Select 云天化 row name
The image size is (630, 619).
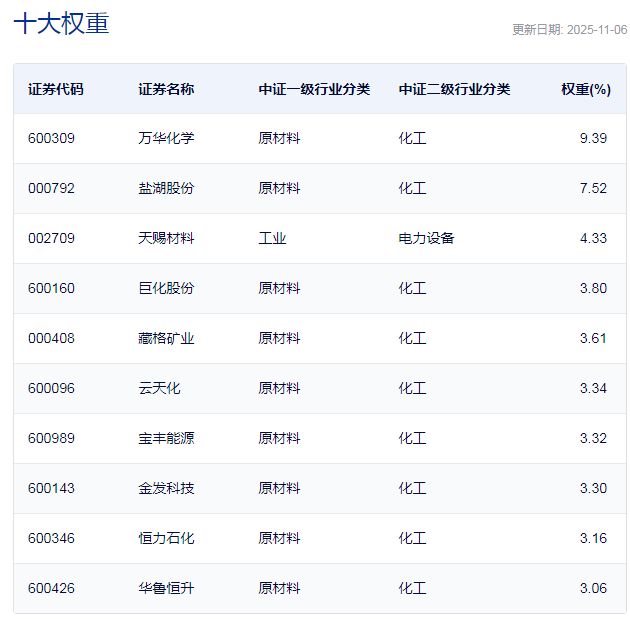tap(159, 388)
